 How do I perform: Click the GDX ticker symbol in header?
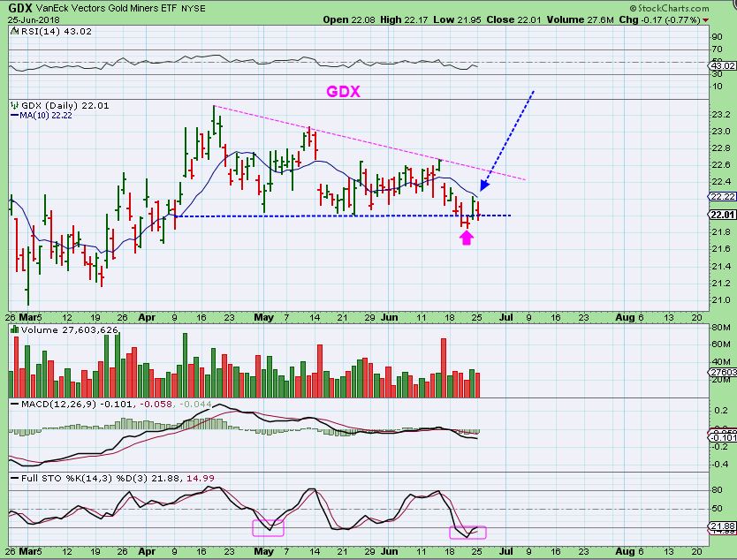19,8
